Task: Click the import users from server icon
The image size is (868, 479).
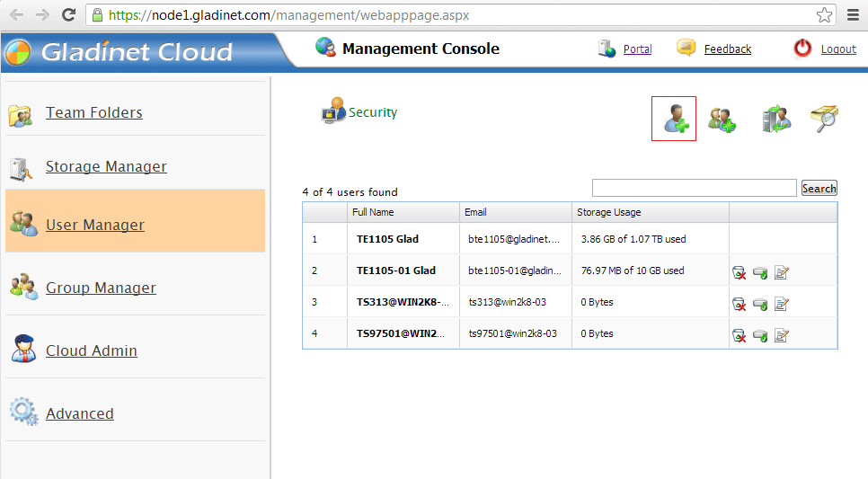Action: point(776,119)
